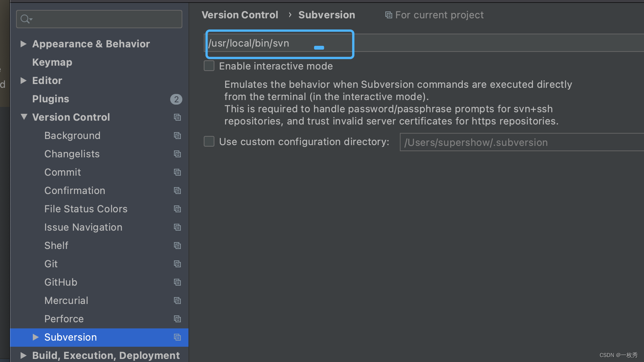The image size is (644, 362).
Task: Select Shelf settings
Action: 56,246
